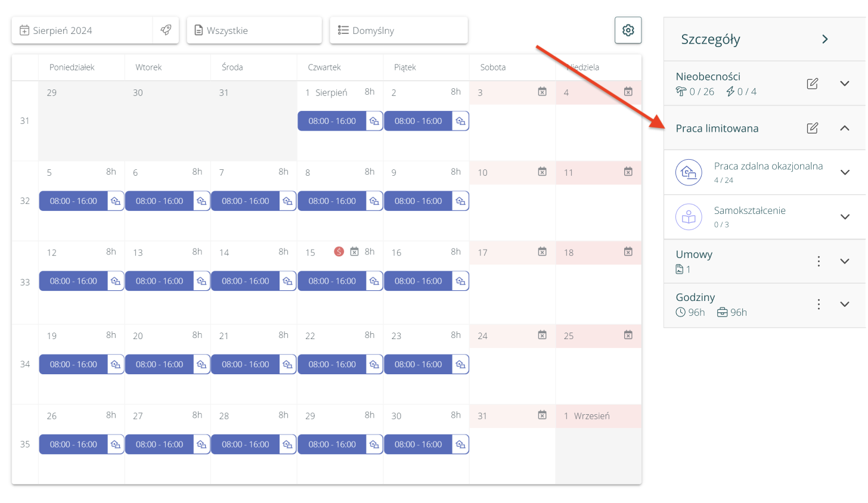The width and height of the screenshot is (868, 503).
Task: Edit Nieobecności with the pencil icon
Action: 812,83
